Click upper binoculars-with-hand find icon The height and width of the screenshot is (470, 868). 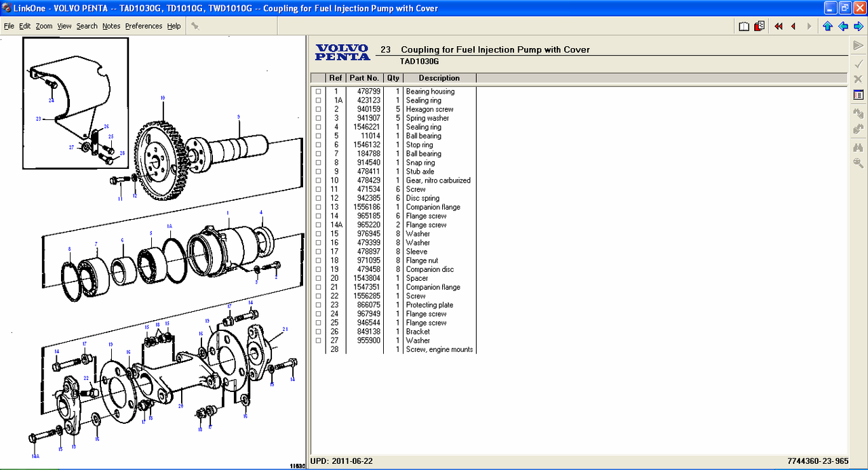859,113
